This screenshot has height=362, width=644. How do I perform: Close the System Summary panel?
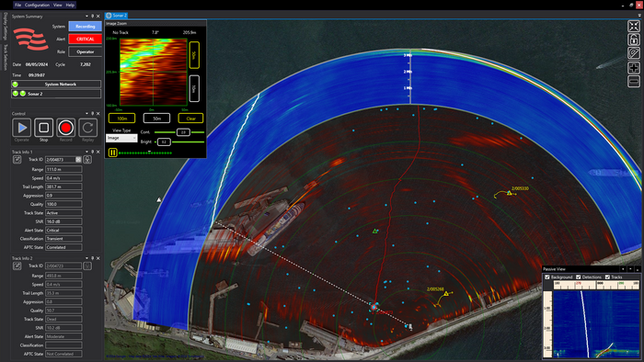pos(98,17)
